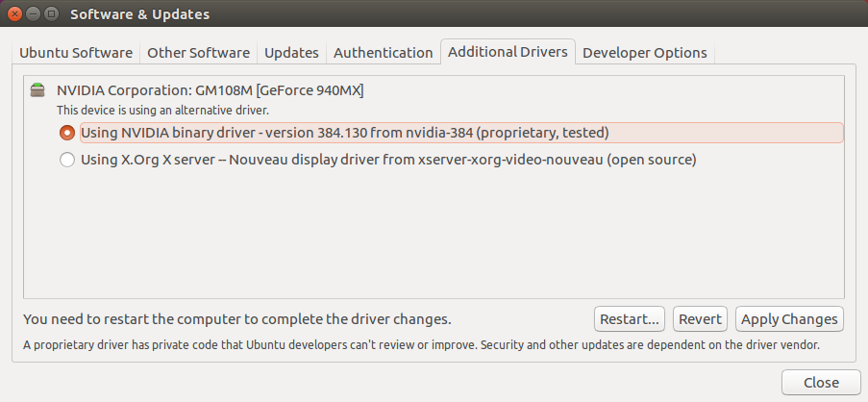Maximize the Software & Updates window
This screenshot has height=402, width=868.
[52, 13]
